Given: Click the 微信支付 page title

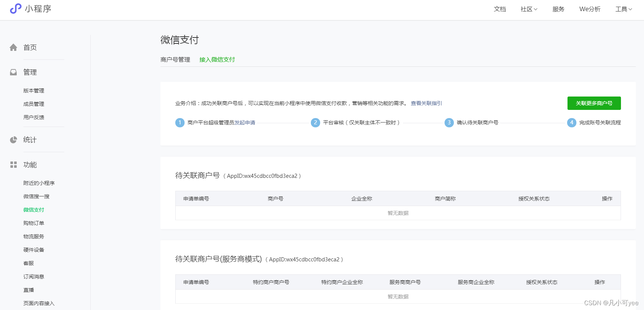Looking at the screenshot, I should (x=180, y=40).
